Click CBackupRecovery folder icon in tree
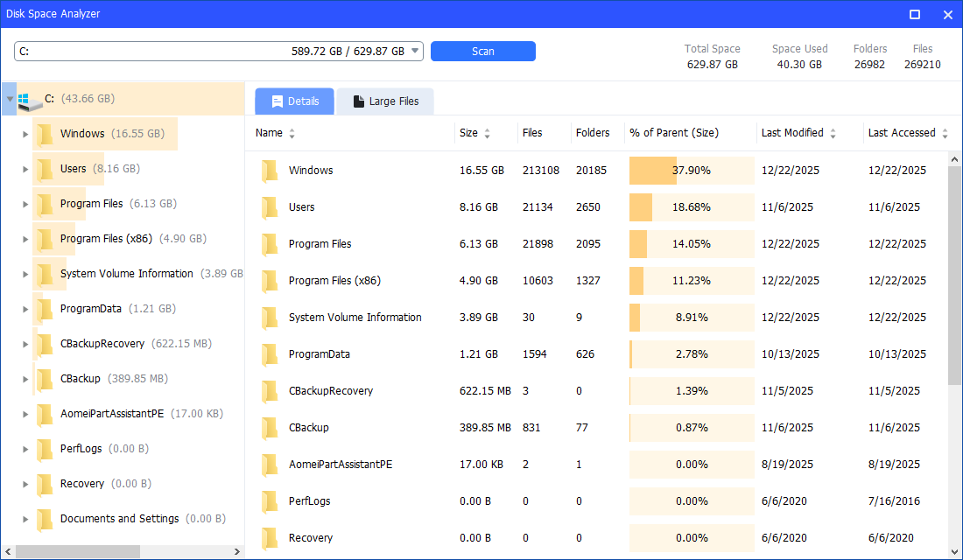The image size is (963, 560). tap(45, 345)
